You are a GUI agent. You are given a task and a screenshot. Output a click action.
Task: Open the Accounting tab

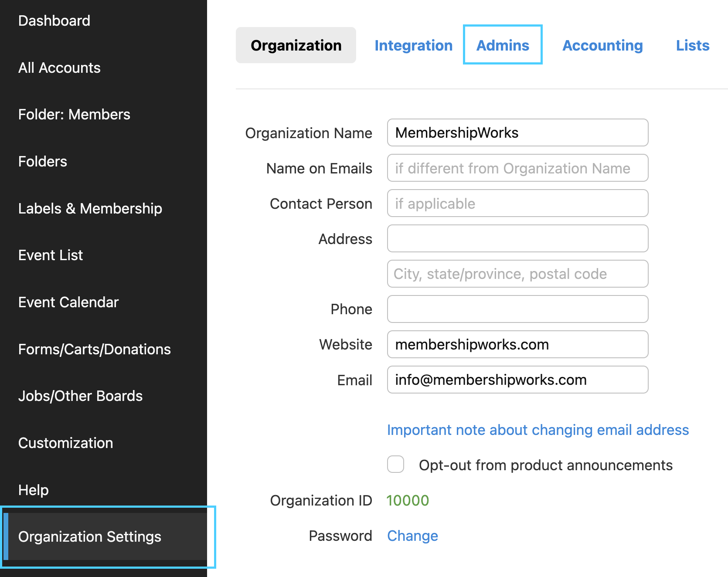[x=602, y=45]
